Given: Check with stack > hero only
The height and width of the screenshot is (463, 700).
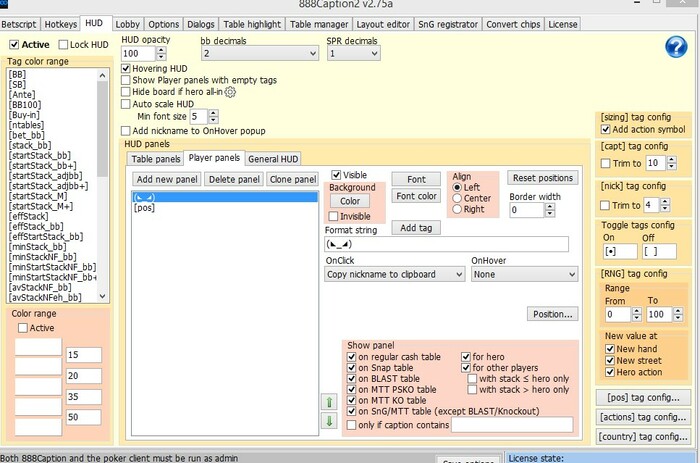Looking at the screenshot, I should tap(472, 390).
